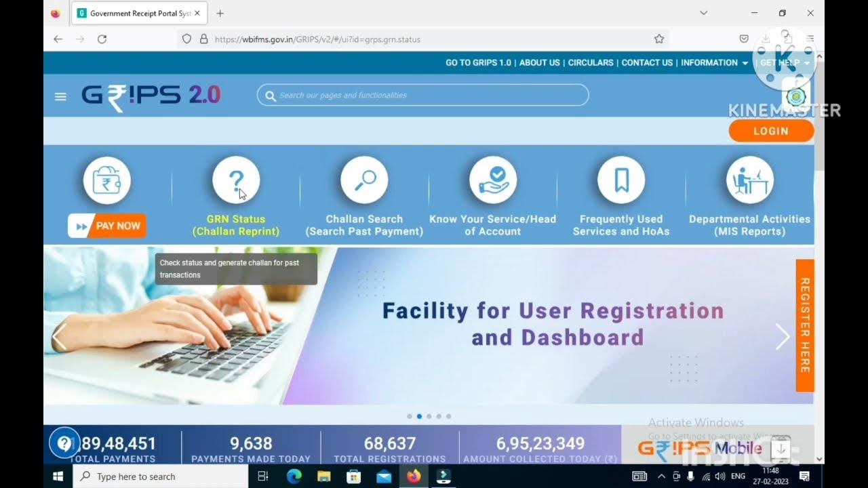Image resolution: width=868 pixels, height=488 pixels.
Task: Click the browser address bar URL
Action: point(317,39)
